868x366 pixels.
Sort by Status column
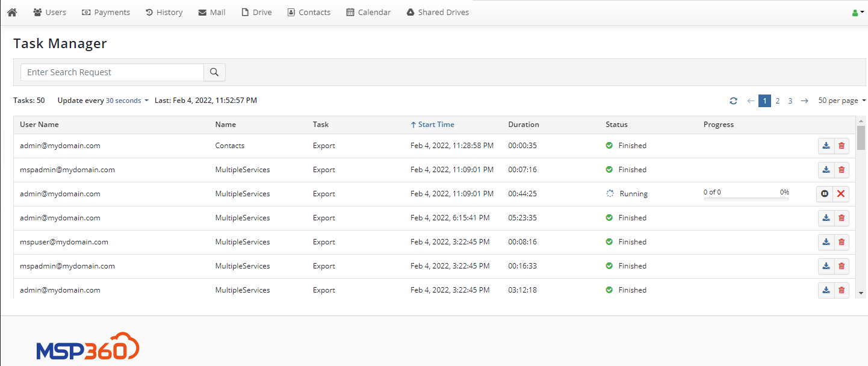click(x=616, y=125)
